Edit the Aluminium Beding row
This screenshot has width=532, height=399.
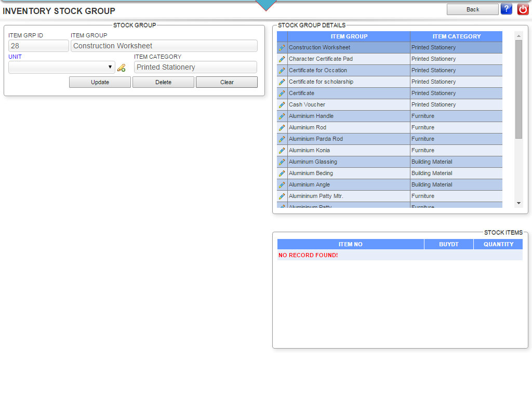(282, 174)
